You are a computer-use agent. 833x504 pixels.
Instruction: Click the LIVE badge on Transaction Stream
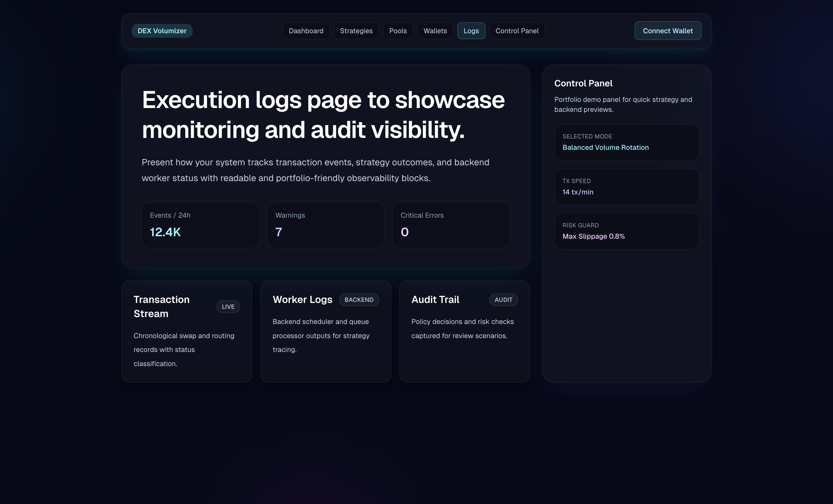coord(228,307)
